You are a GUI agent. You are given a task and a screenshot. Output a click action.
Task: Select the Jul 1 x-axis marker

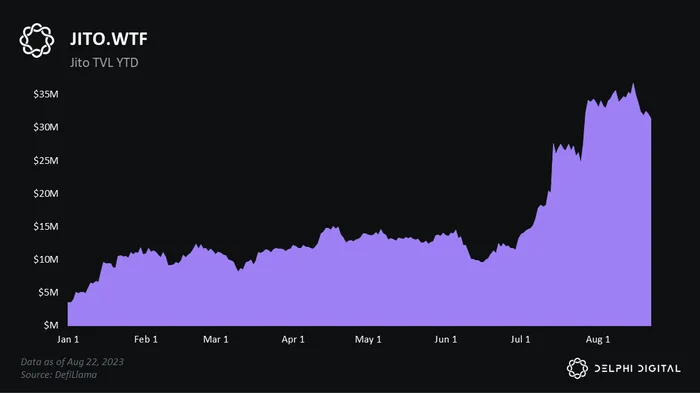coord(521,339)
